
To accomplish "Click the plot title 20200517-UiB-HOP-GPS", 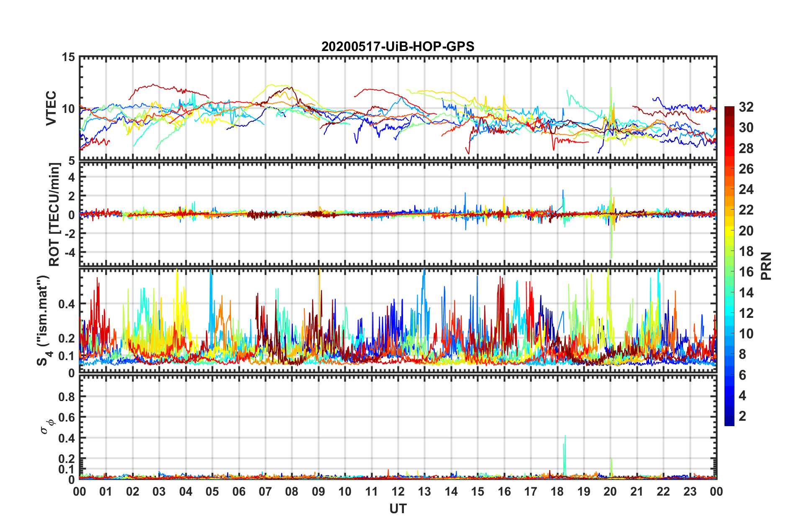I will point(398,46).
